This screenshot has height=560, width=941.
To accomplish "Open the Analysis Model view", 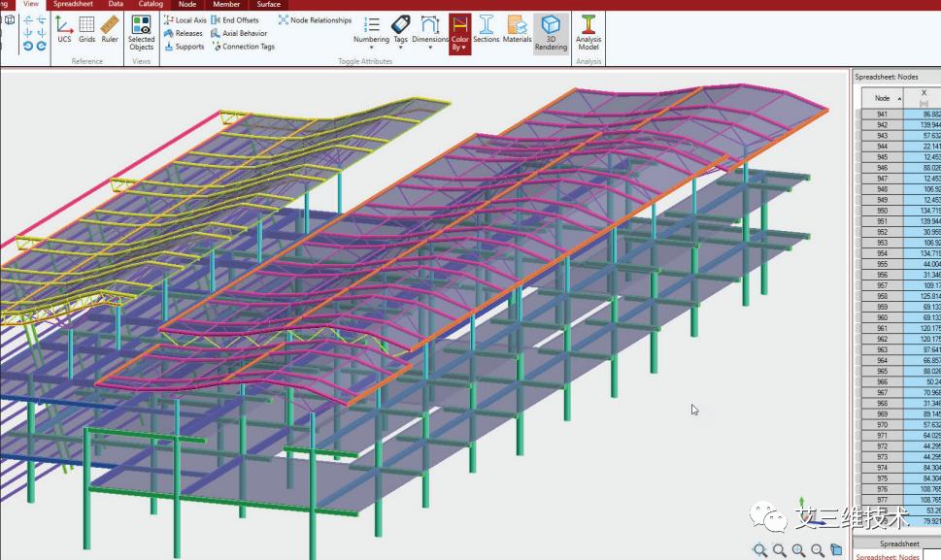I will (x=587, y=31).
